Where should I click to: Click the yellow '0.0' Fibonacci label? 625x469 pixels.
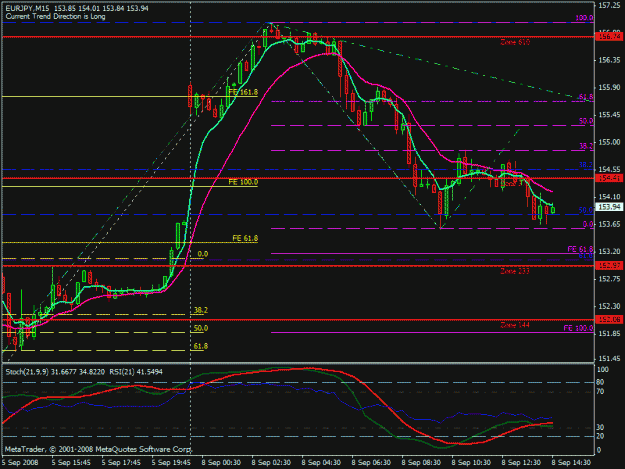pos(202,254)
